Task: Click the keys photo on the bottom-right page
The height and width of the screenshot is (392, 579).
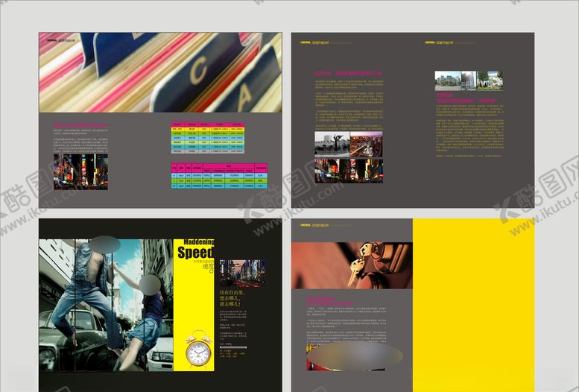Action: (x=351, y=265)
